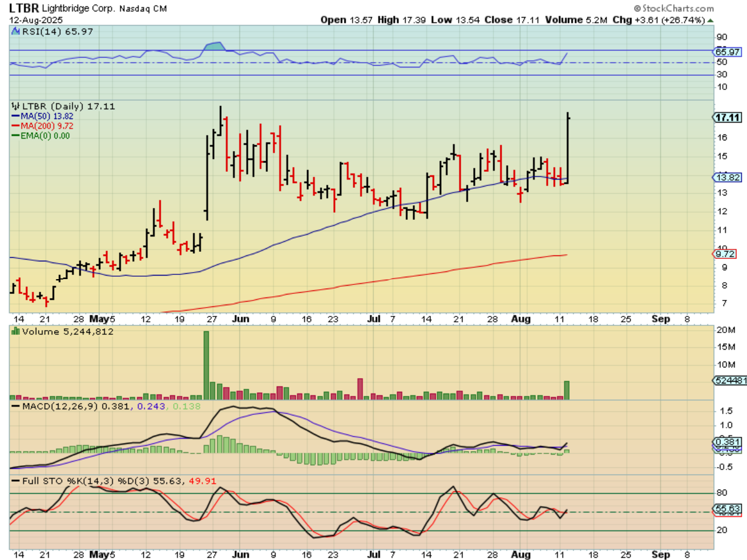Click the 16 price level on the right axis
747x560 pixels.
click(723, 137)
